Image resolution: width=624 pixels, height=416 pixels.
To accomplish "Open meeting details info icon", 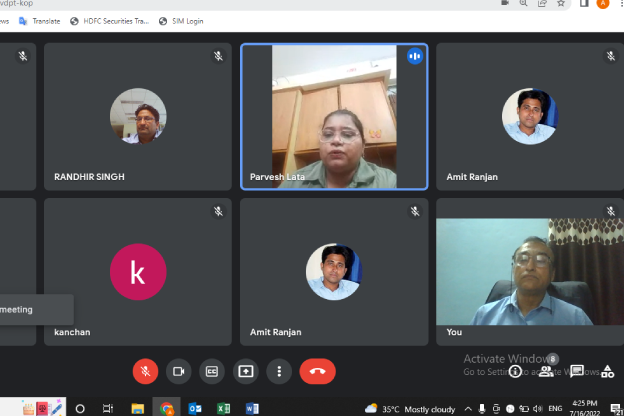I will pos(516,371).
